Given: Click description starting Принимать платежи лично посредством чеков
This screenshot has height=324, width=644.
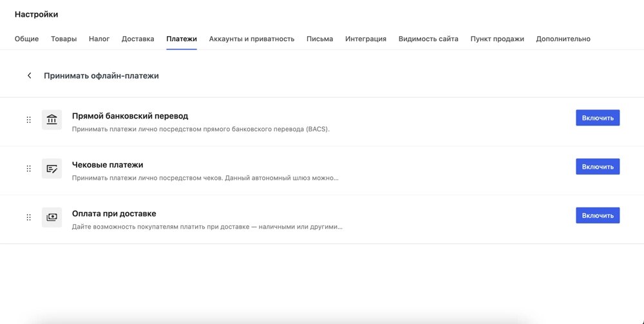Looking at the screenshot, I should [205, 178].
